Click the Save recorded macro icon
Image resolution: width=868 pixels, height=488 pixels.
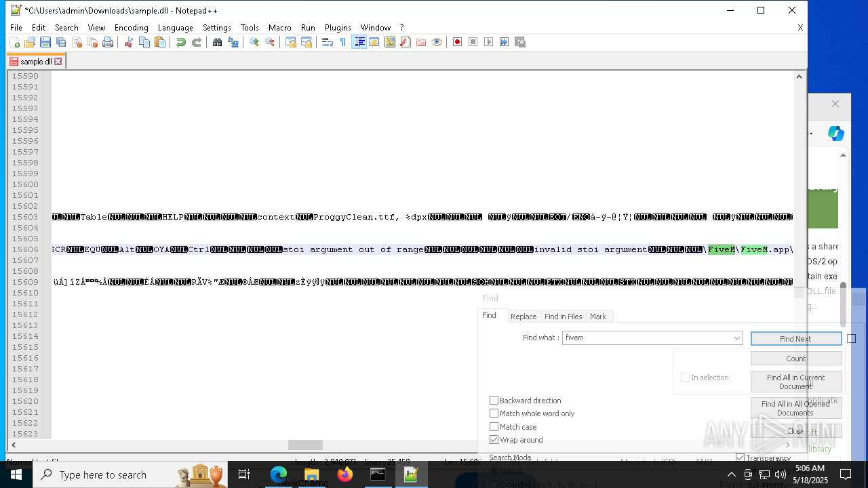click(x=520, y=42)
